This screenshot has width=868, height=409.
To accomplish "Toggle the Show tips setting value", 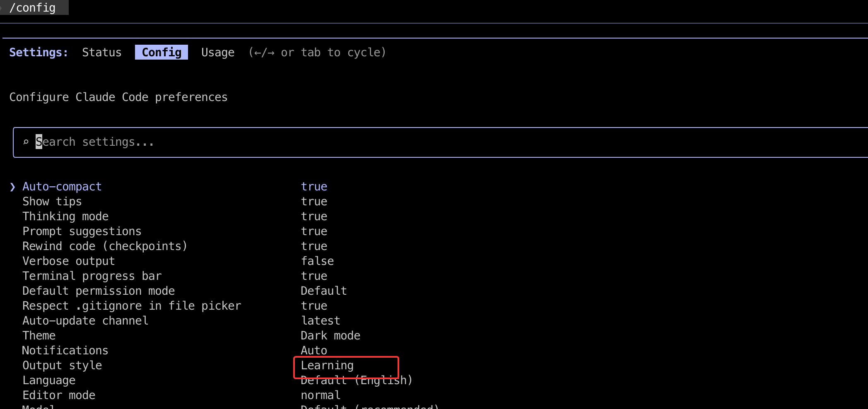I will [x=314, y=202].
